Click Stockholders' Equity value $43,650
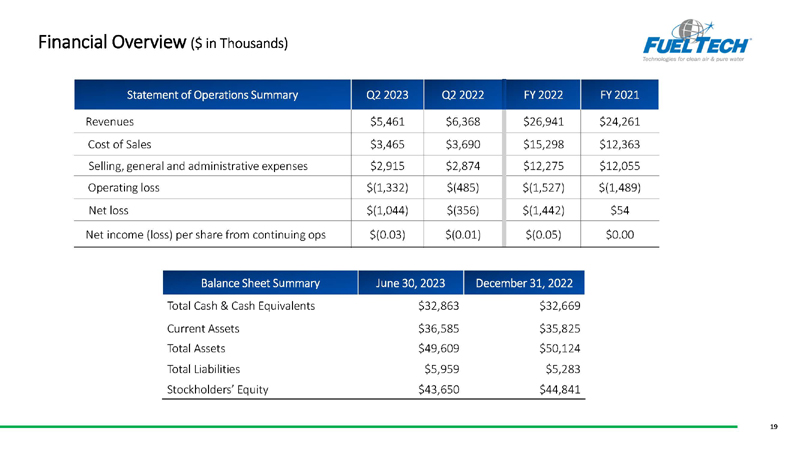 point(439,390)
